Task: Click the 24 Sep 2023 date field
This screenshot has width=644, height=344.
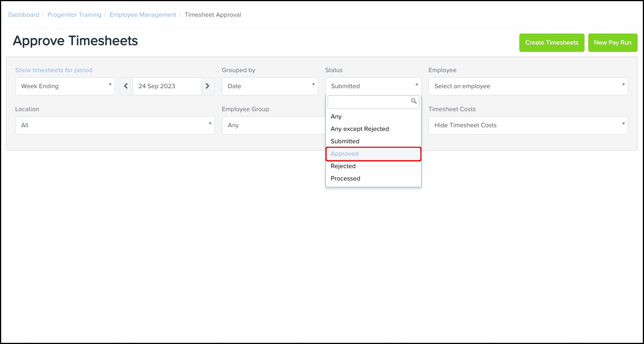Action: (x=167, y=86)
